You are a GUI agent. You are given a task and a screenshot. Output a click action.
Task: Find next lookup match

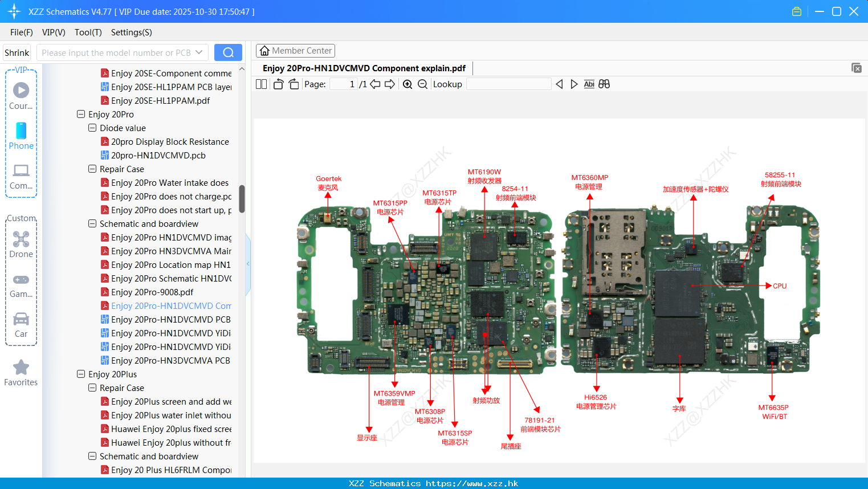[574, 84]
